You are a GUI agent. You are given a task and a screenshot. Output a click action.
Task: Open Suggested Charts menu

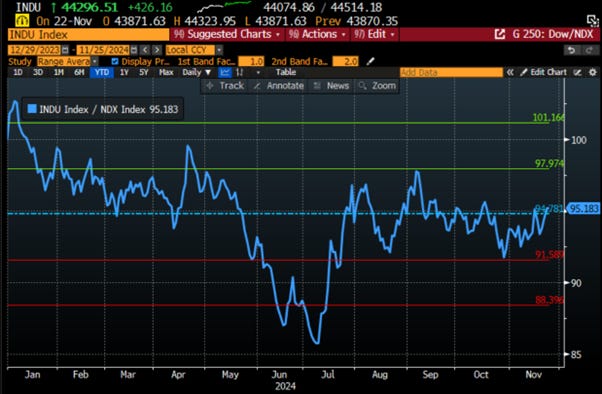point(227,35)
